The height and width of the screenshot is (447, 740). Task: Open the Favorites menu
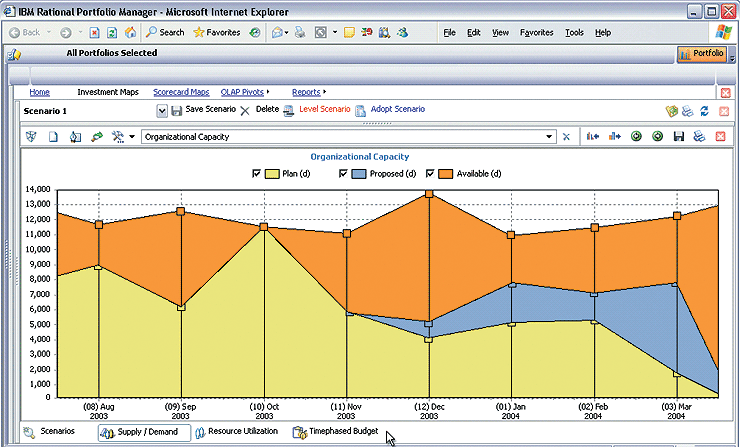(x=537, y=33)
